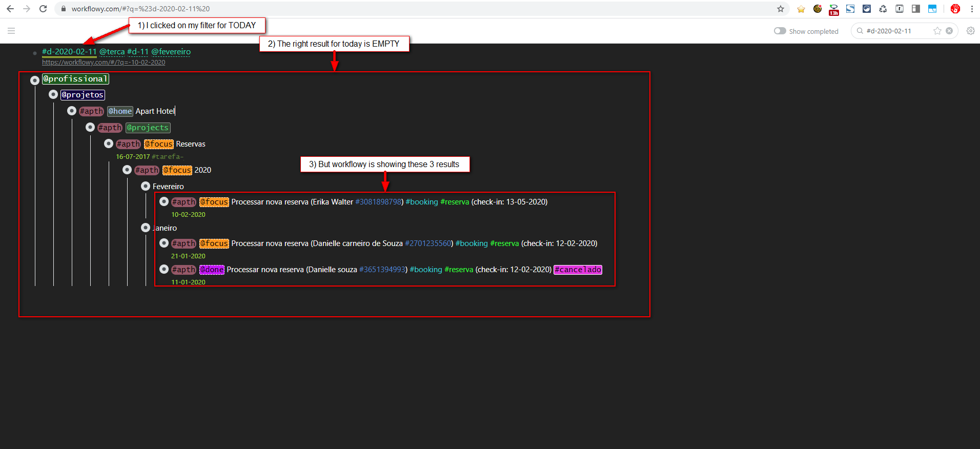
Task: Open Chrome's three-dot menu
Action: 972,9
